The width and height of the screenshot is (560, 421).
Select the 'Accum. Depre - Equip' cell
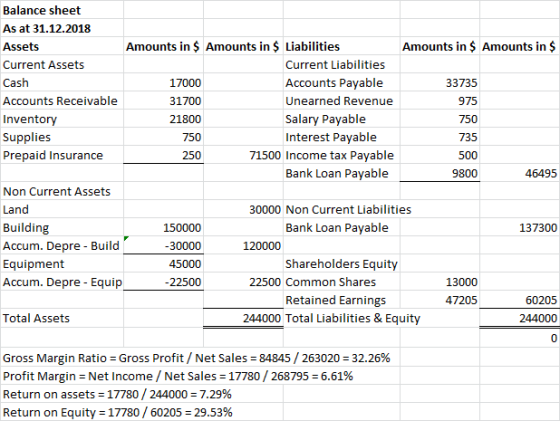click(x=62, y=282)
